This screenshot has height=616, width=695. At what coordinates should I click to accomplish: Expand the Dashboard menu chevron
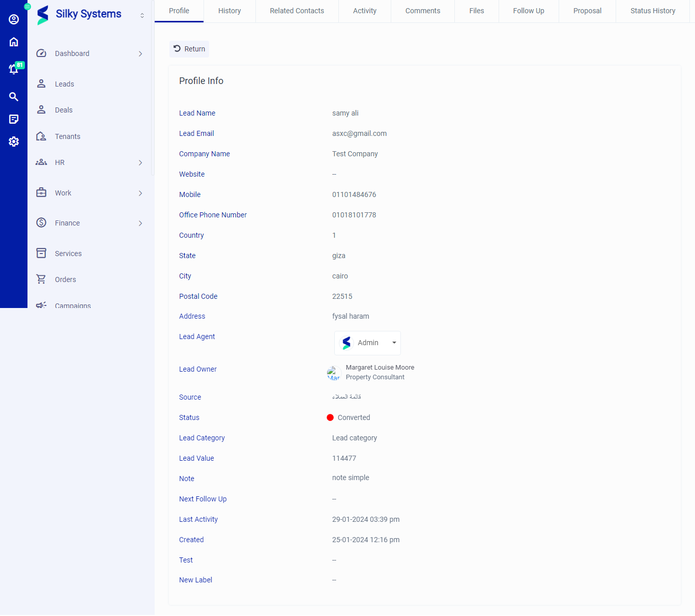pyautogui.click(x=140, y=54)
